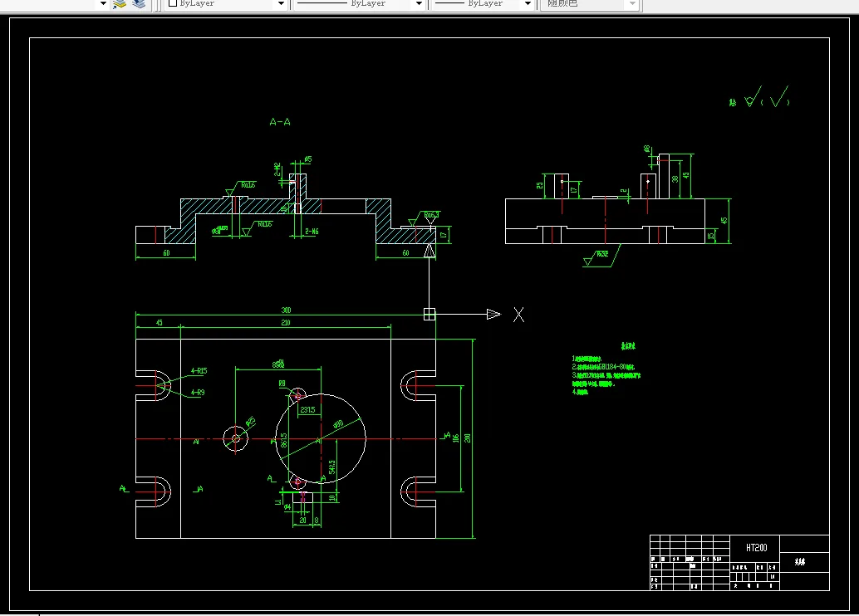This screenshot has width=859, height=616.
Task: Click the top-right surface finish symbols
Action: (759, 97)
